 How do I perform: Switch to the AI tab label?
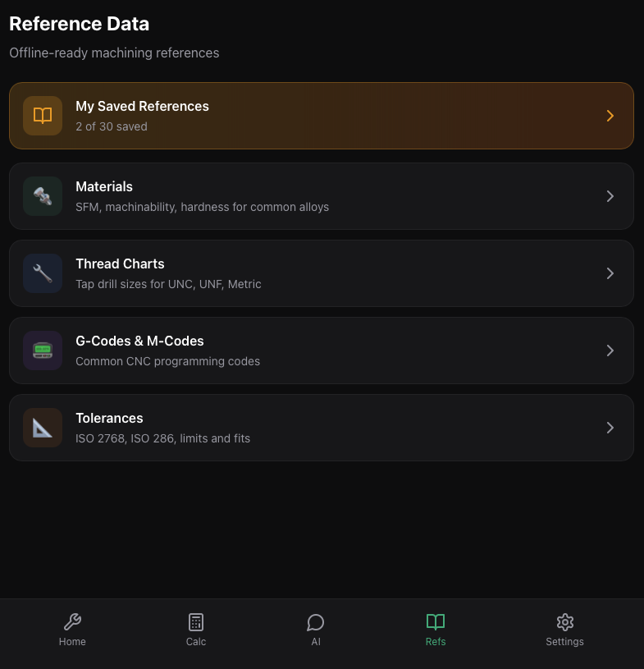tap(316, 642)
